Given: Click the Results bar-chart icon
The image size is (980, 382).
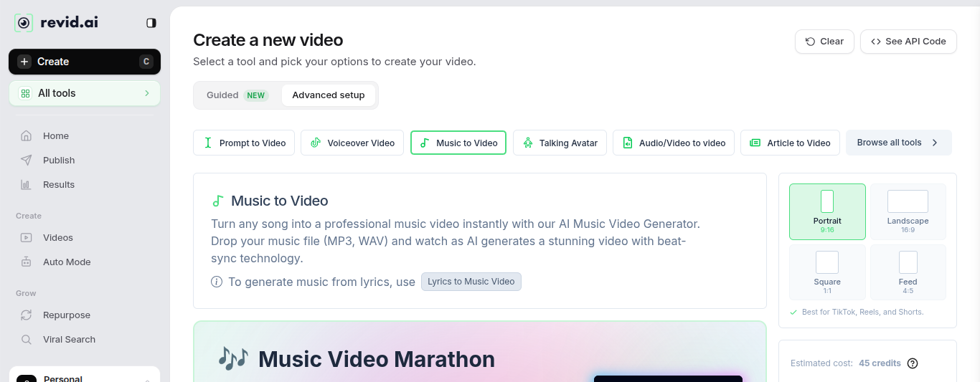Looking at the screenshot, I should click(x=26, y=184).
